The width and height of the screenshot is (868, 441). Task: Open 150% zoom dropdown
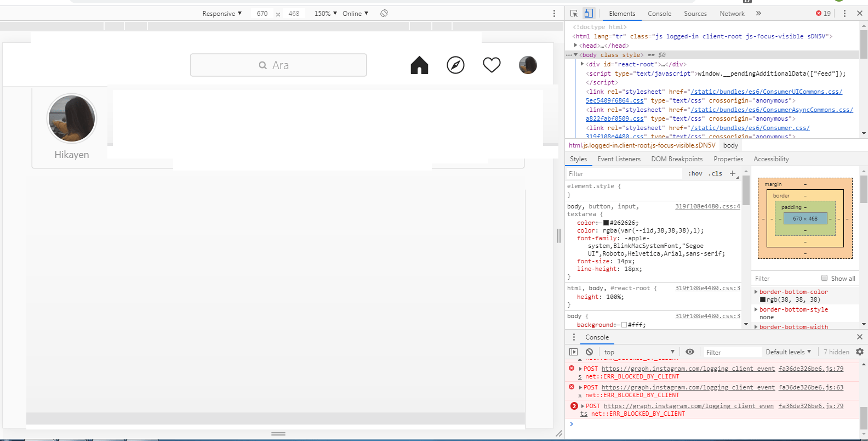[325, 13]
